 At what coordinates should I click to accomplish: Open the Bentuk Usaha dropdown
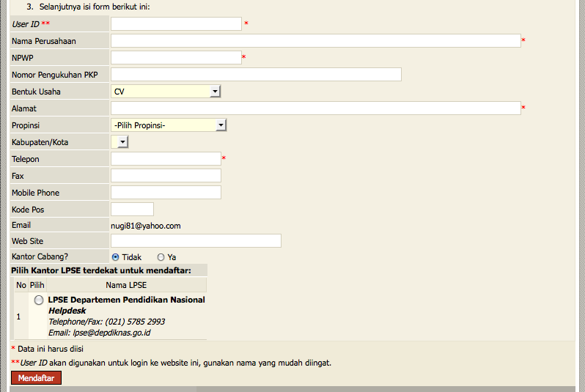click(x=166, y=92)
